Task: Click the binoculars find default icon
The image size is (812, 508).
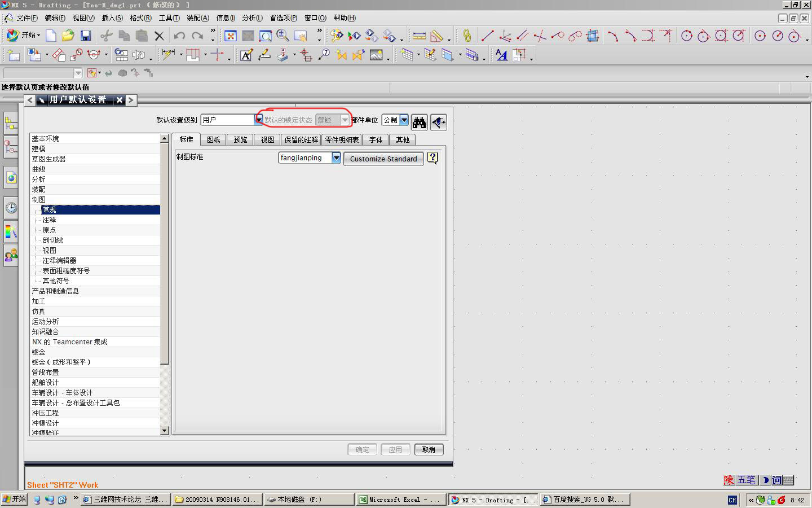Action: [x=419, y=122]
